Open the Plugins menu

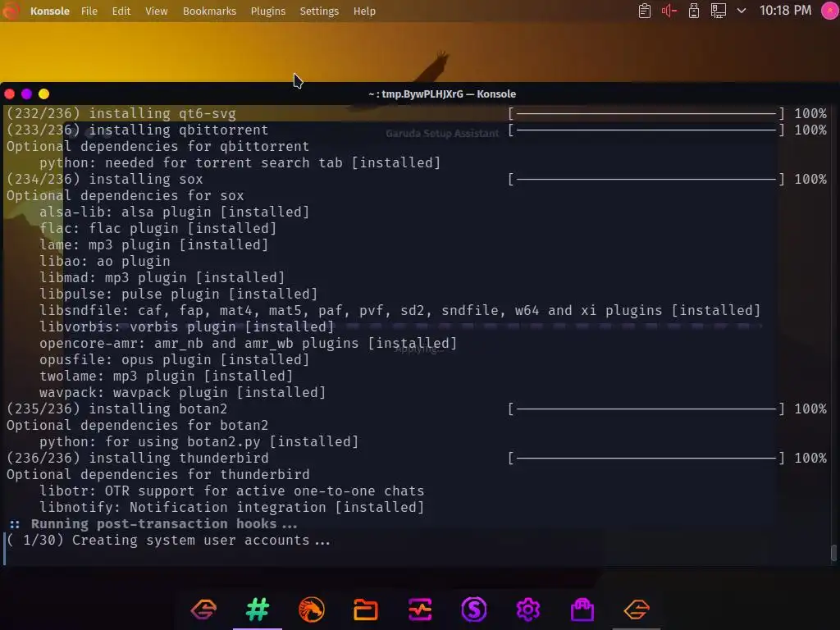click(x=268, y=11)
